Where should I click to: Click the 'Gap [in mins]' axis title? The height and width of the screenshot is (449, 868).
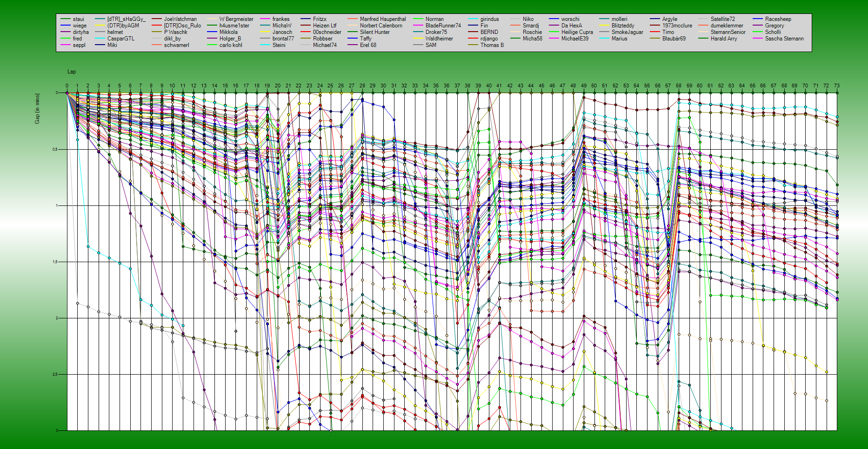[37, 109]
